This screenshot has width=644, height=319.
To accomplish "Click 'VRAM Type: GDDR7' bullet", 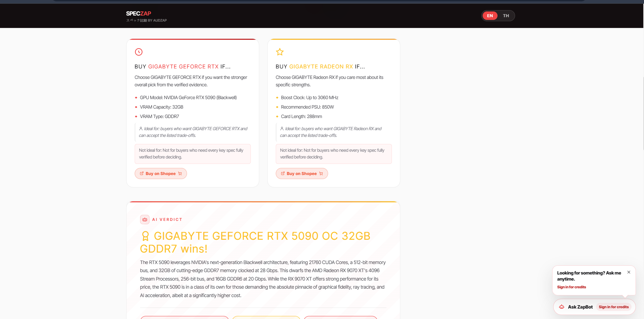I will click(159, 117).
